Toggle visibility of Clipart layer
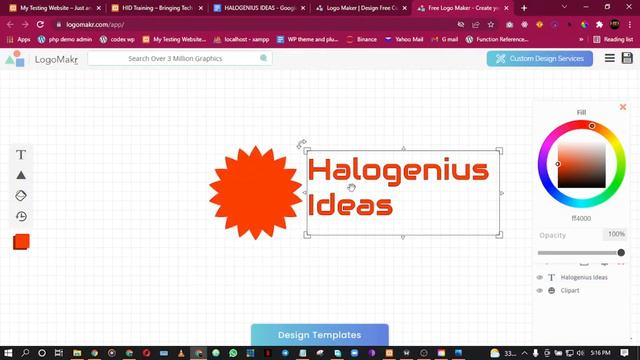The width and height of the screenshot is (640, 360). [x=540, y=291]
